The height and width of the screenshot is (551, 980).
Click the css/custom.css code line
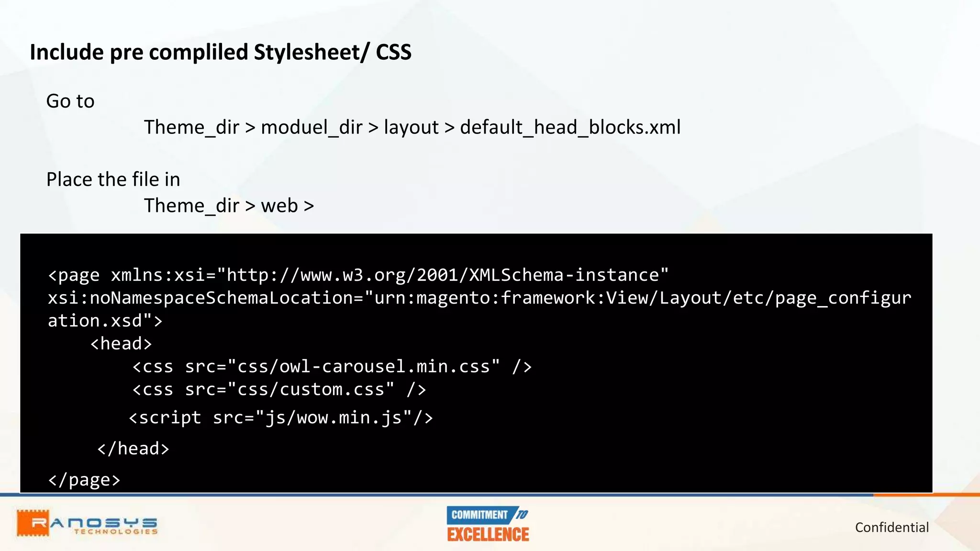279,389
